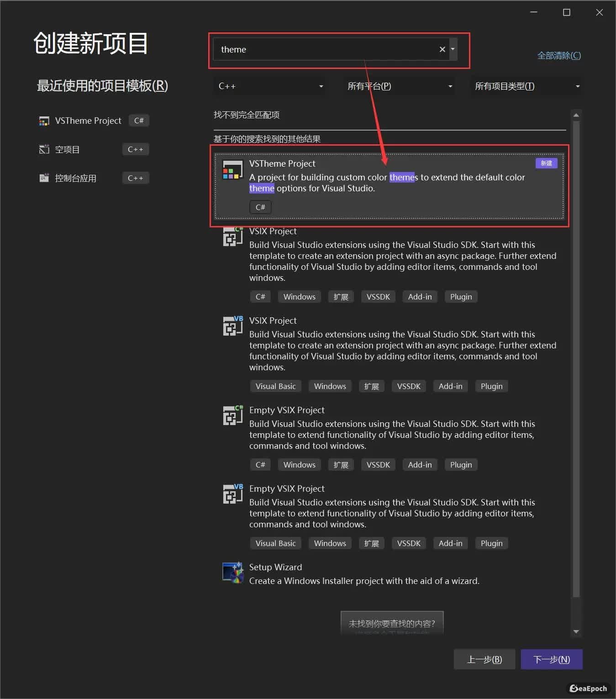Click the results list scrollbar thumb
The height and width of the screenshot is (699, 616).
[x=576, y=359]
